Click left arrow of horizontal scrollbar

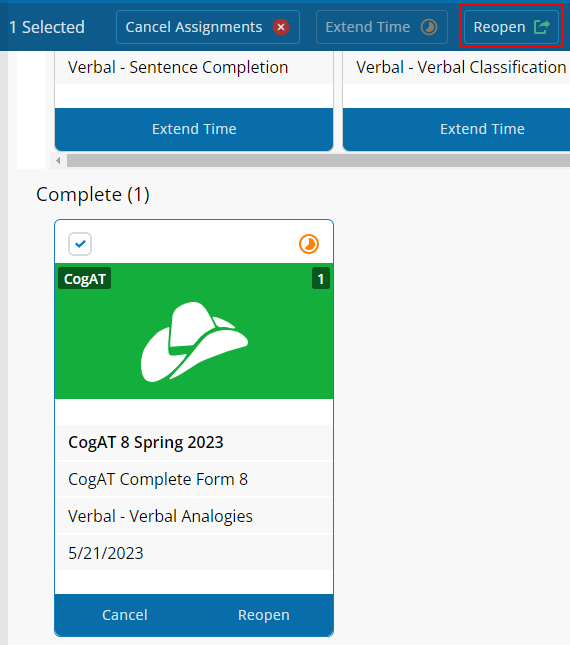pyautogui.click(x=58, y=160)
